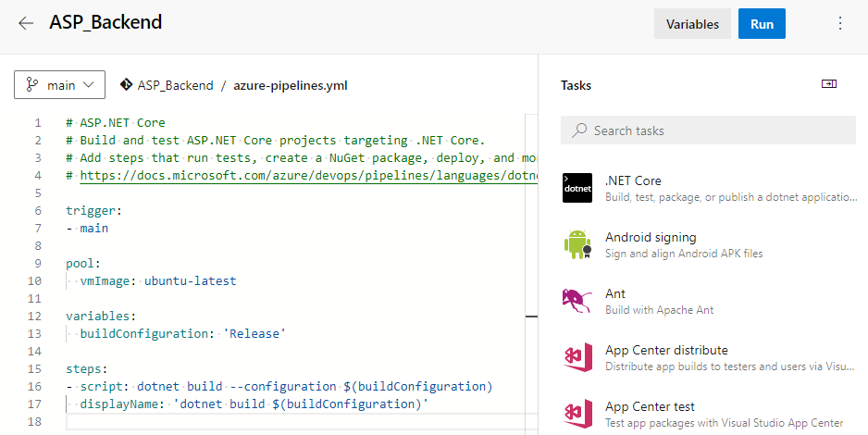This screenshot has height=435, width=868.
Task: Click the Tasks panel heading
Action: tap(576, 85)
